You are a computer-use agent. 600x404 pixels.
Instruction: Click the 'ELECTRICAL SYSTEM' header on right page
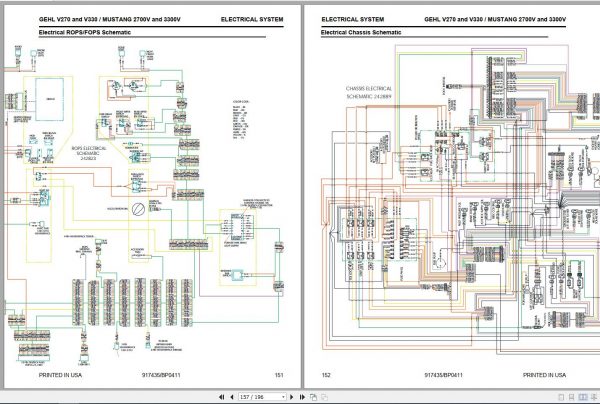point(353,19)
